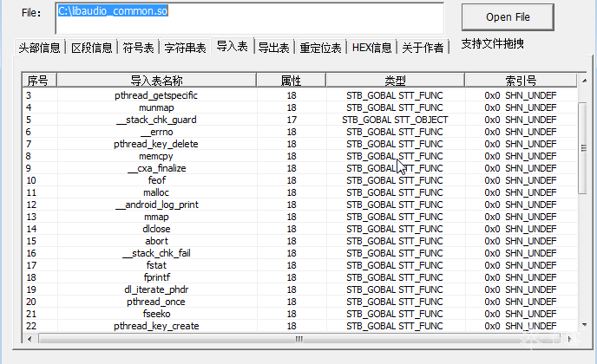Select the __cxa_finalize row
This screenshot has height=364, width=597.
[x=299, y=168]
